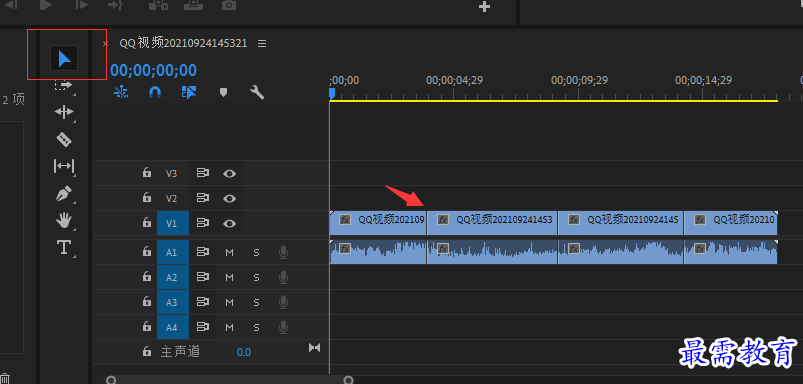The width and height of the screenshot is (803, 384).
Task: Solo track A3 with S button
Action: click(256, 303)
